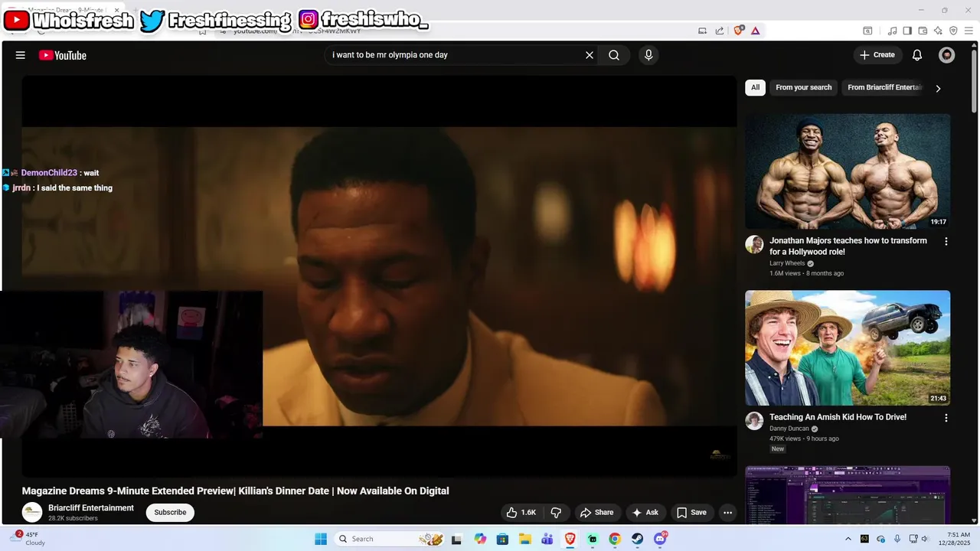
Task: Switch to Brave browser in taskbar
Action: (x=570, y=539)
